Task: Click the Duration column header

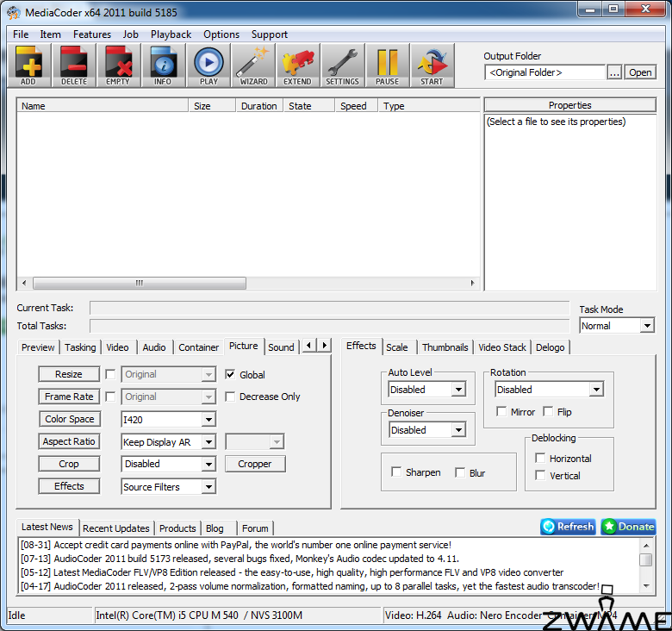Action: 258,106
